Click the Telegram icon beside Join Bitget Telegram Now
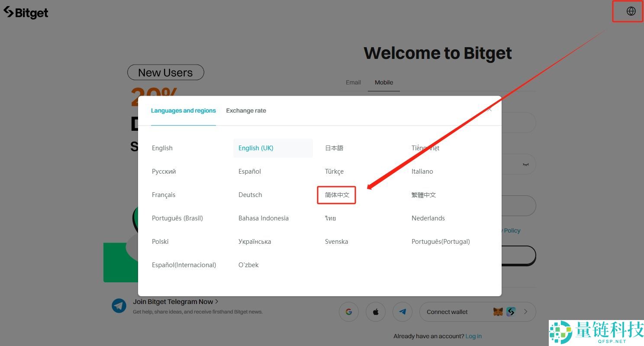Image resolution: width=644 pixels, height=346 pixels. click(x=119, y=306)
